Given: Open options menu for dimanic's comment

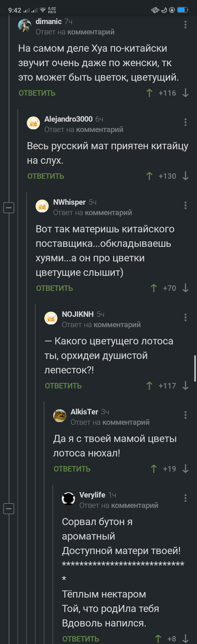Looking at the screenshot, I should (x=185, y=25).
